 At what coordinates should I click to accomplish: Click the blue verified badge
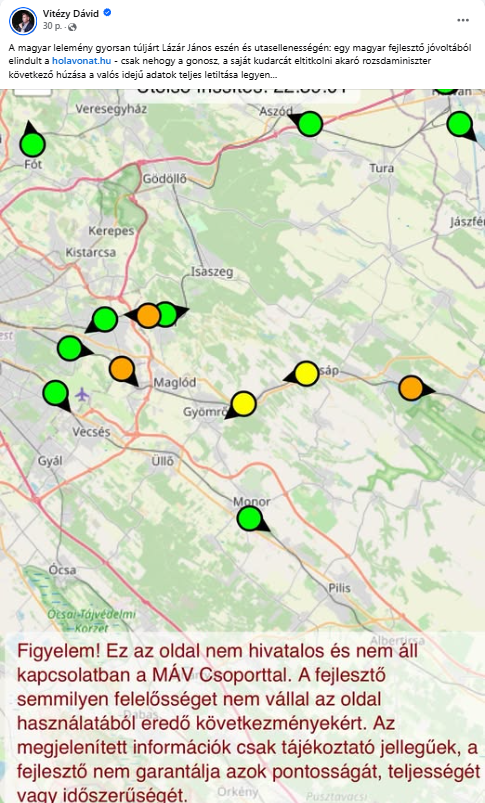[x=108, y=13]
